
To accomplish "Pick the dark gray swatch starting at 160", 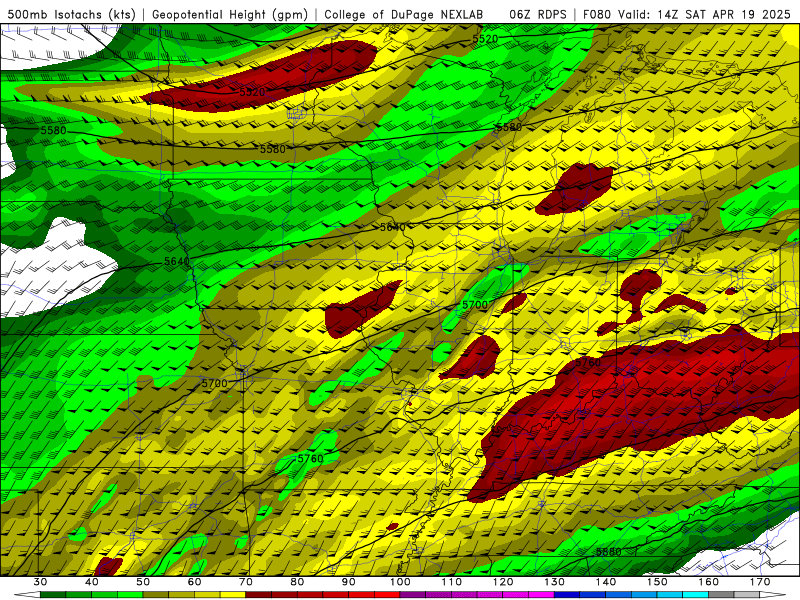I will point(721,595).
